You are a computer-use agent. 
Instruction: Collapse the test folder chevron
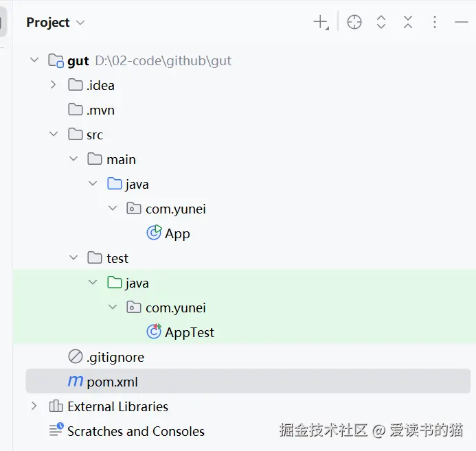pos(73,258)
